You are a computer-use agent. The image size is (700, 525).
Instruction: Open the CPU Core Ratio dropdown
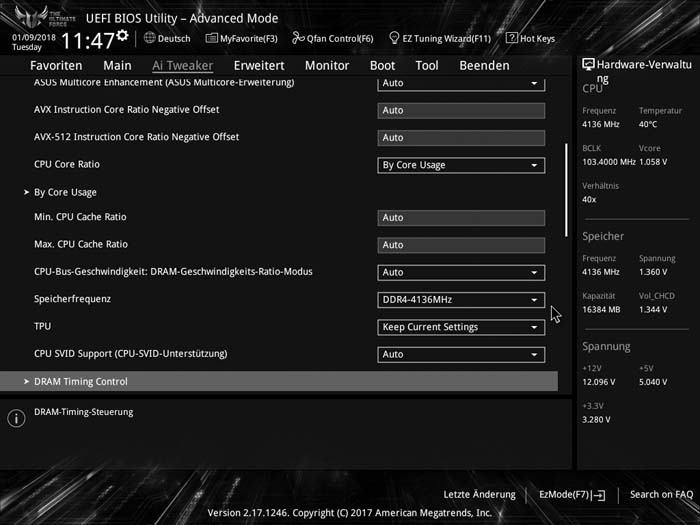[x=461, y=165]
